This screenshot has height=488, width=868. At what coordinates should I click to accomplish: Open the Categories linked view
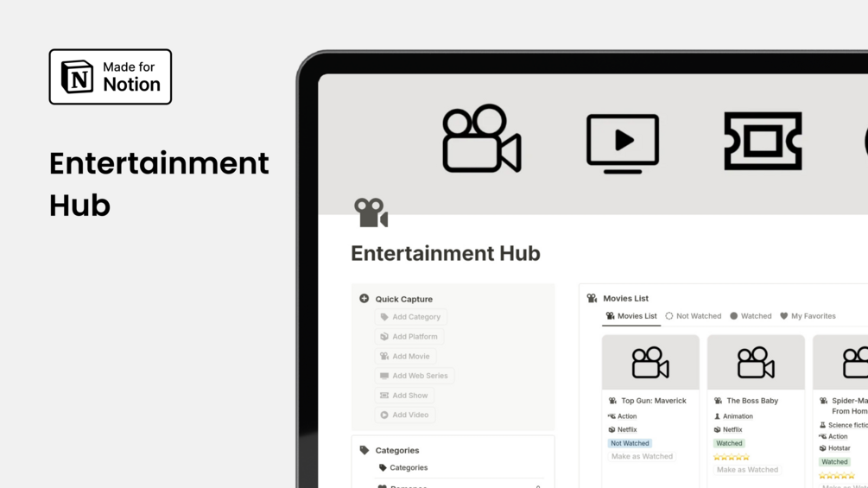point(403,467)
